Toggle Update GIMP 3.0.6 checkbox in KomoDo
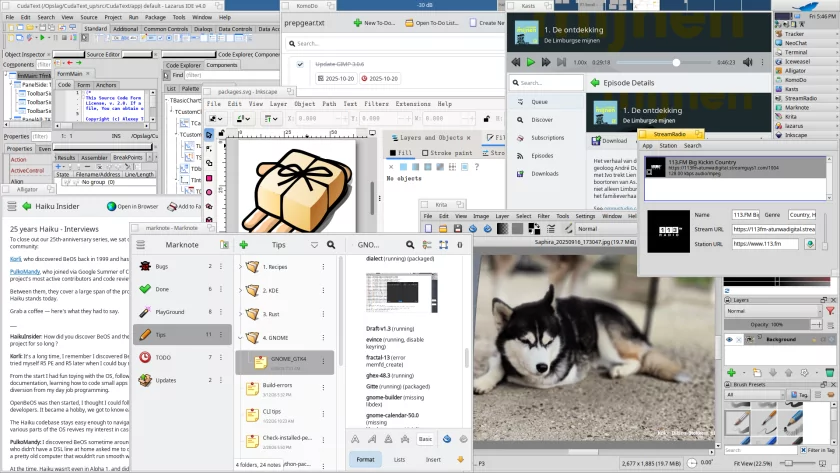 click(x=300, y=64)
